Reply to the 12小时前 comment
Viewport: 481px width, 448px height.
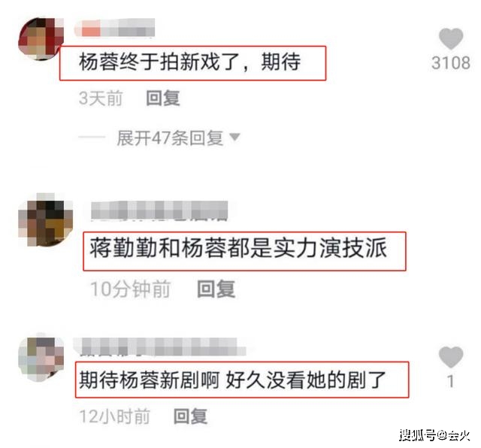[190, 416]
